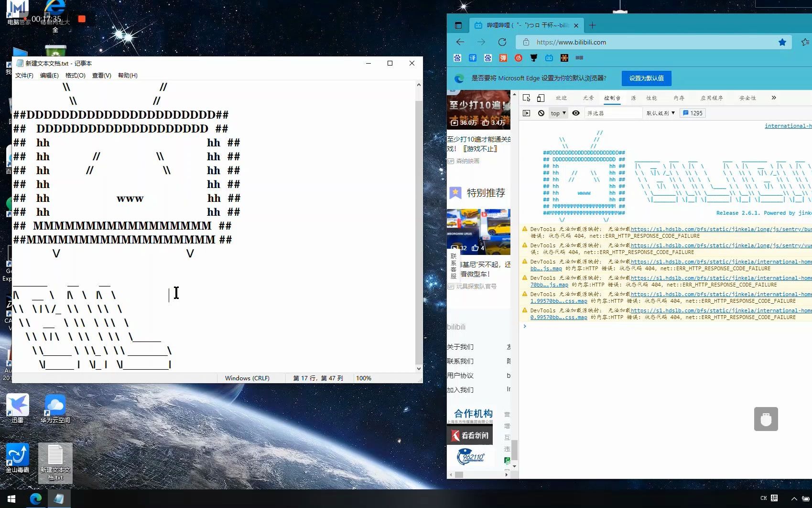Viewport: 812px width, 508px height.
Task: Click the eye live expression icon
Action: (x=576, y=113)
